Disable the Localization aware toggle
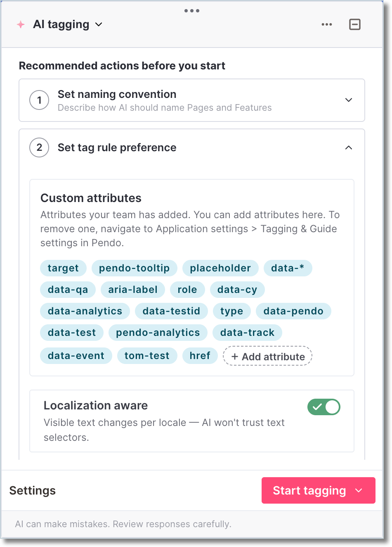This screenshot has width=392, height=547. click(x=324, y=407)
